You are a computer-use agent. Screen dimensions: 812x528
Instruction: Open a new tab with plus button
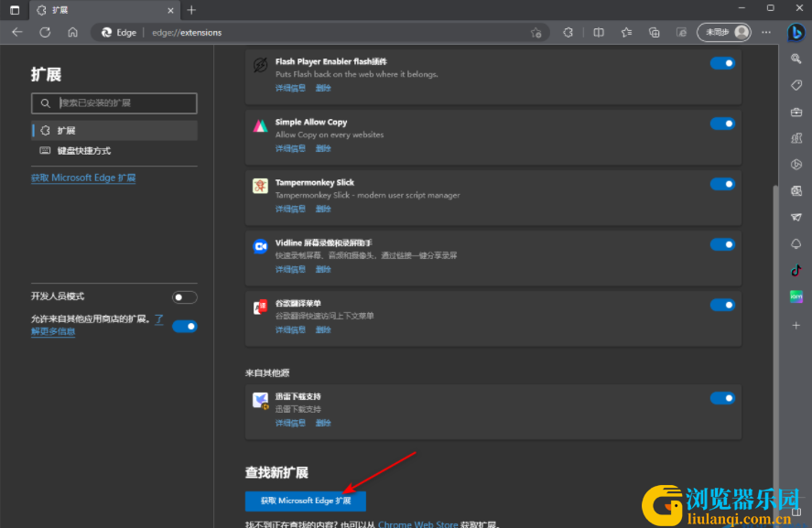(191, 10)
